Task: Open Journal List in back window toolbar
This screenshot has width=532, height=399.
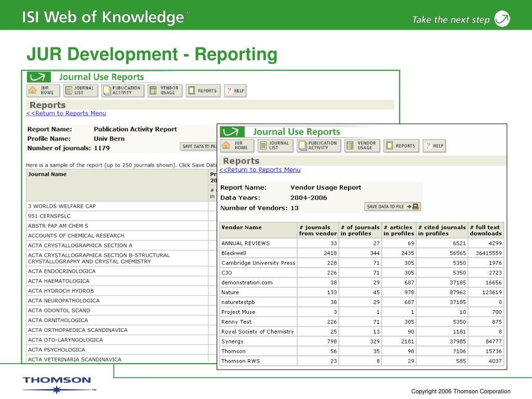Action: tap(81, 90)
